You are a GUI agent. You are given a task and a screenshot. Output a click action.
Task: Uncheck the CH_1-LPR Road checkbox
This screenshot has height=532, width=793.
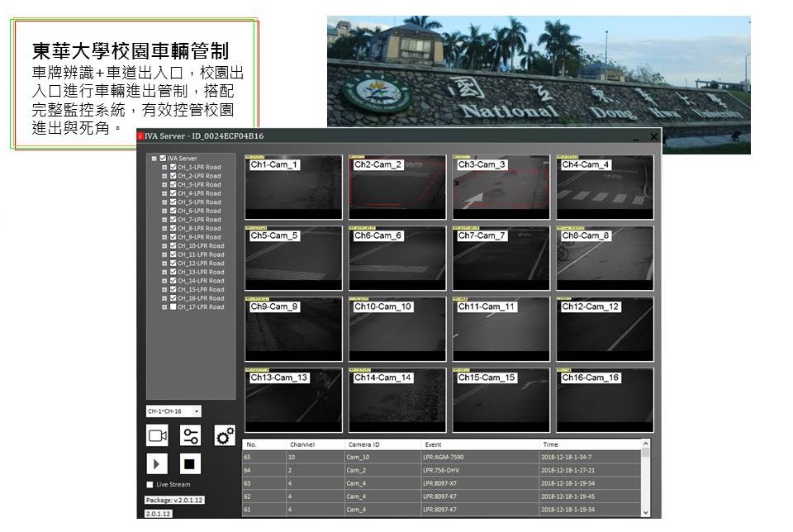173,167
